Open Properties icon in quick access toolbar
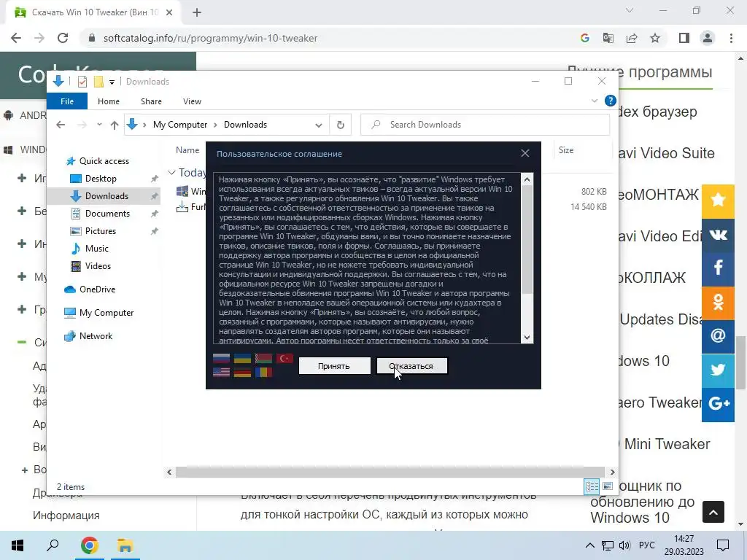Image resolution: width=747 pixels, height=560 pixels. [x=82, y=82]
